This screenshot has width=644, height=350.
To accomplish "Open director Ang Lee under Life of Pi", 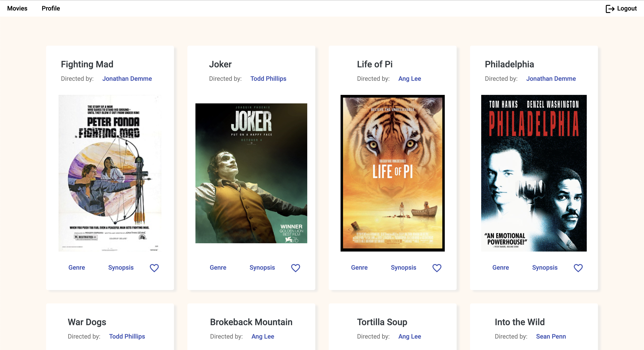I will (x=409, y=79).
